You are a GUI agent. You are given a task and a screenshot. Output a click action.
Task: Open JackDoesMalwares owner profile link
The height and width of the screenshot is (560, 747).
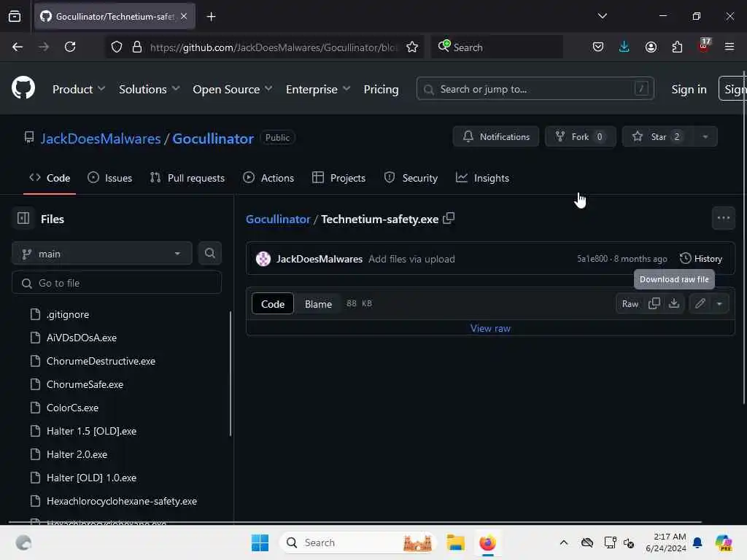pos(101,138)
